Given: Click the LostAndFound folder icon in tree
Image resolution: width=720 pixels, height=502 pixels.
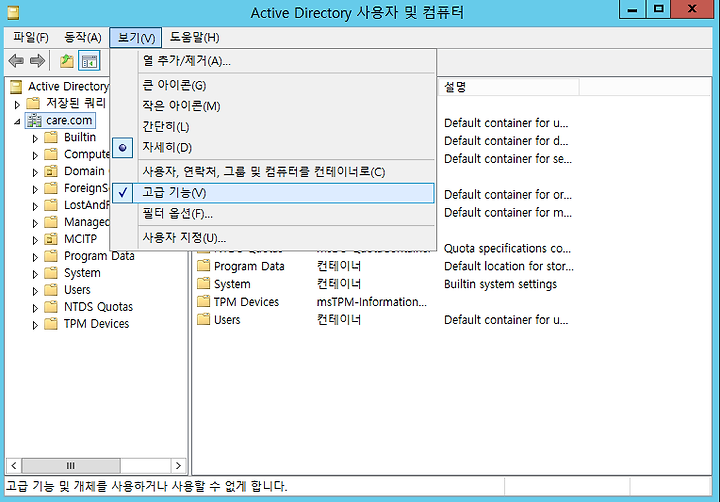Looking at the screenshot, I should tap(51, 205).
